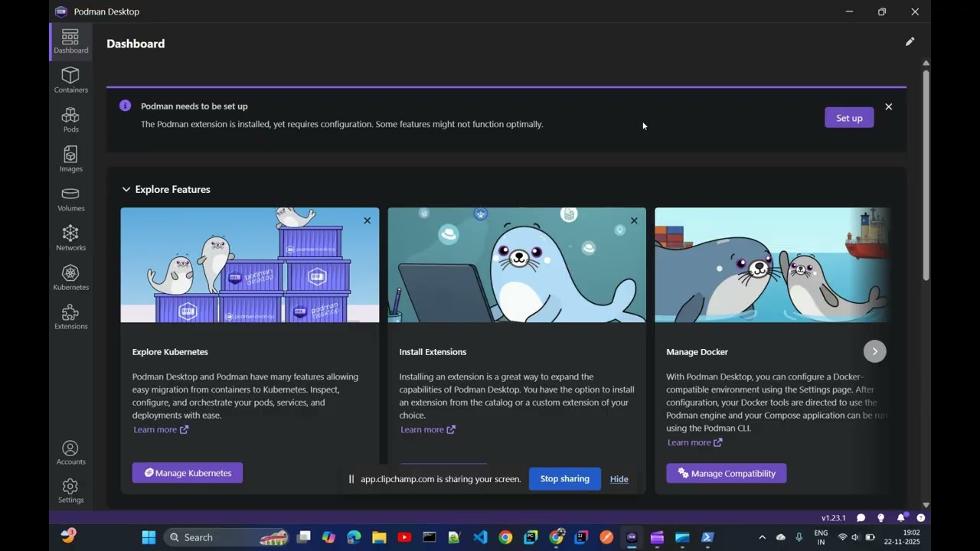980x551 pixels.
Task: Click the dashboard vertical scrollbar
Action: tap(926, 175)
